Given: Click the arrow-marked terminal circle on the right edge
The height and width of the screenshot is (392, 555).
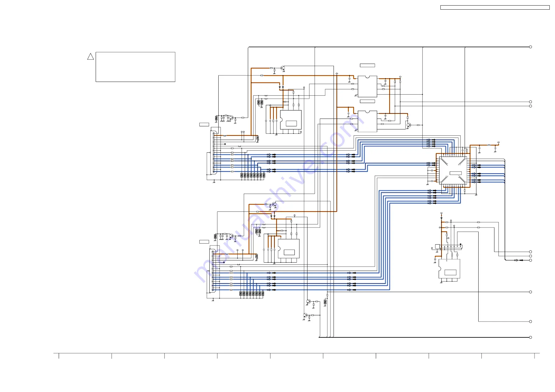Looking at the screenshot, I should point(530,260).
